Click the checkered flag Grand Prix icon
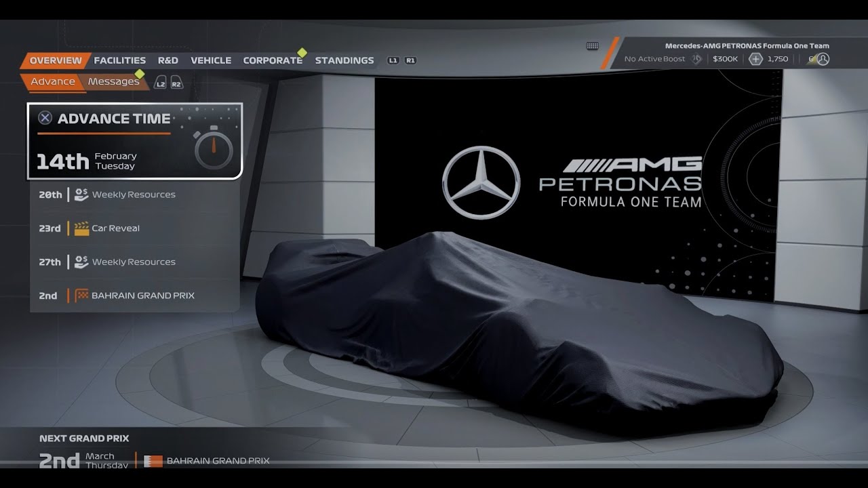This screenshot has height=488, width=868. [81, 296]
